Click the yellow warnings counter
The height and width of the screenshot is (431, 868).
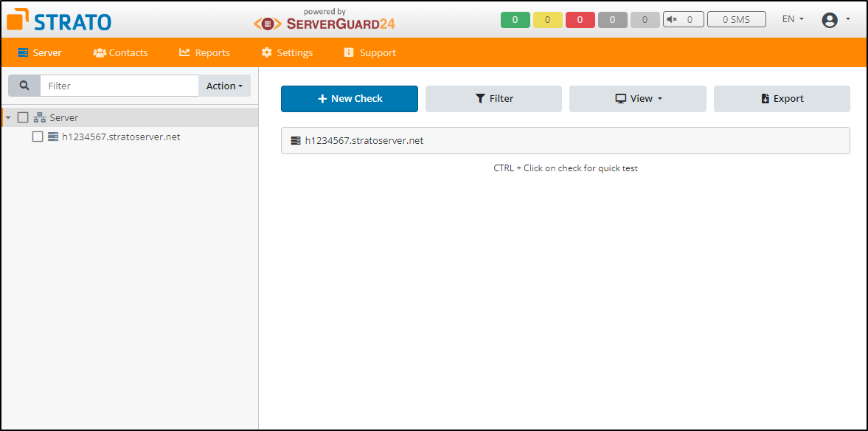[x=547, y=20]
